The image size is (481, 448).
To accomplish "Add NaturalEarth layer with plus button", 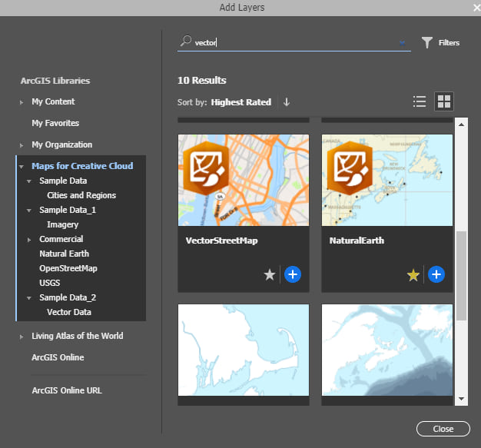I will point(436,274).
